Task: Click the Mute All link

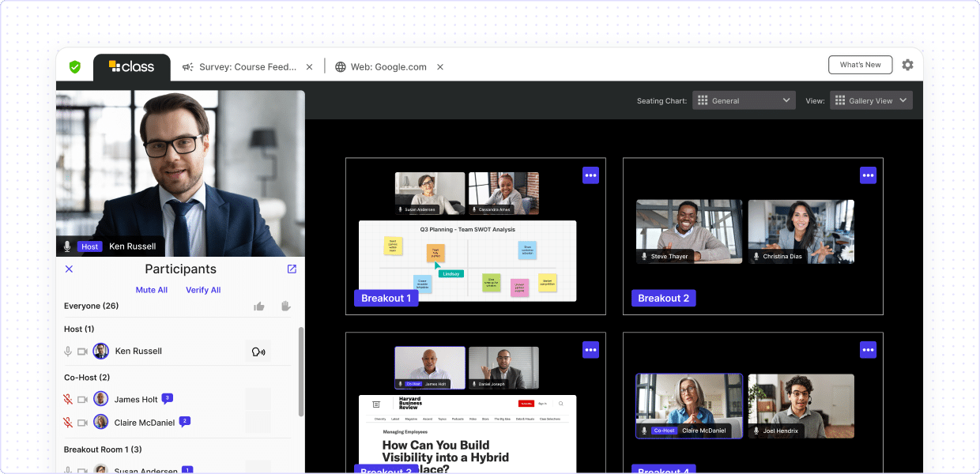Action: (x=152, y=290)
